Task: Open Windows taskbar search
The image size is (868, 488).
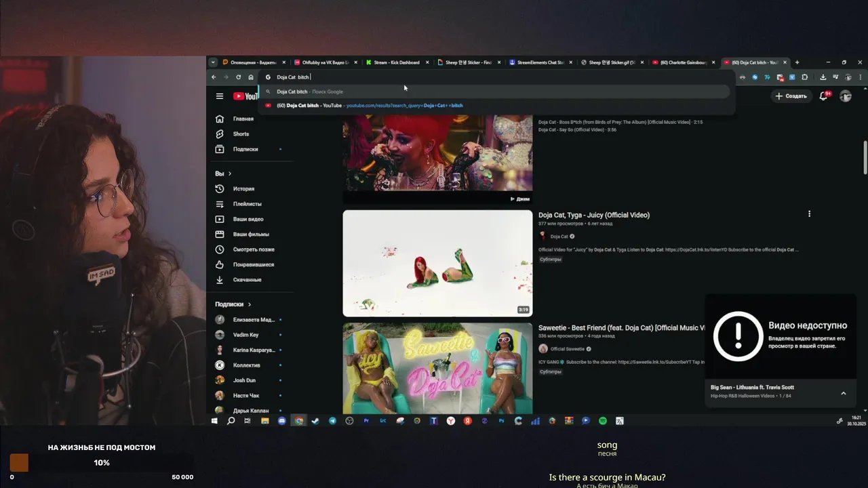Action: [x=231, y=421]
